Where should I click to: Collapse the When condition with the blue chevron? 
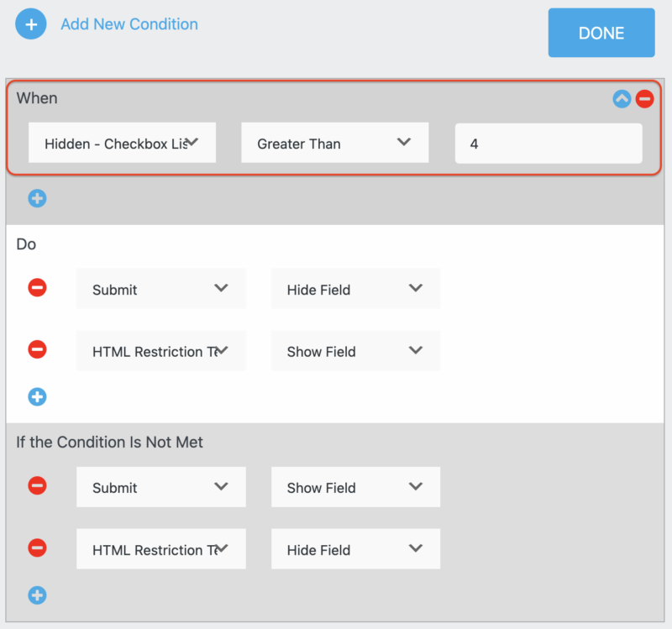[621, 98]
